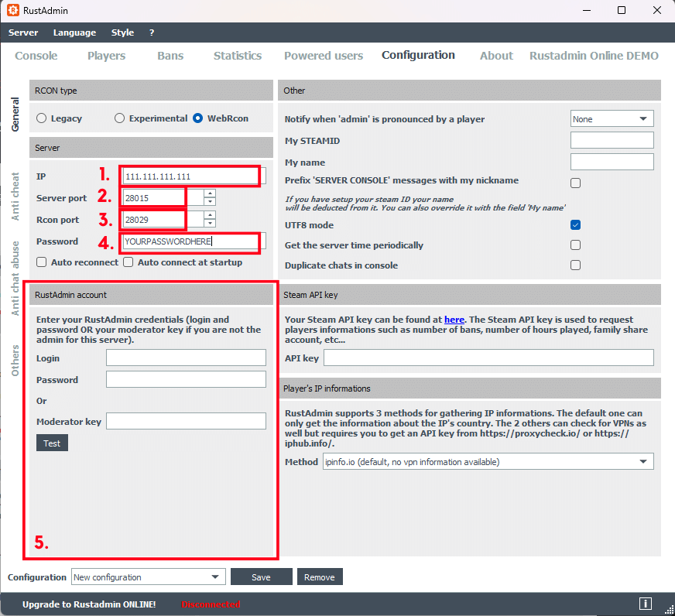Viewport: 675px width, 616px height.
Task: Switch to the Statistics tab
Action: tap(238, 56)
